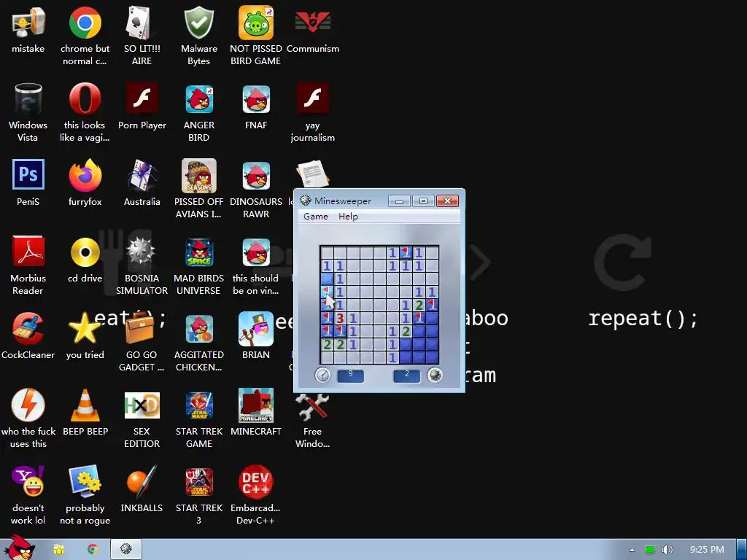
Task: Select the 'STAR TREK 3' desktop icon
Action: pos(198,495)
